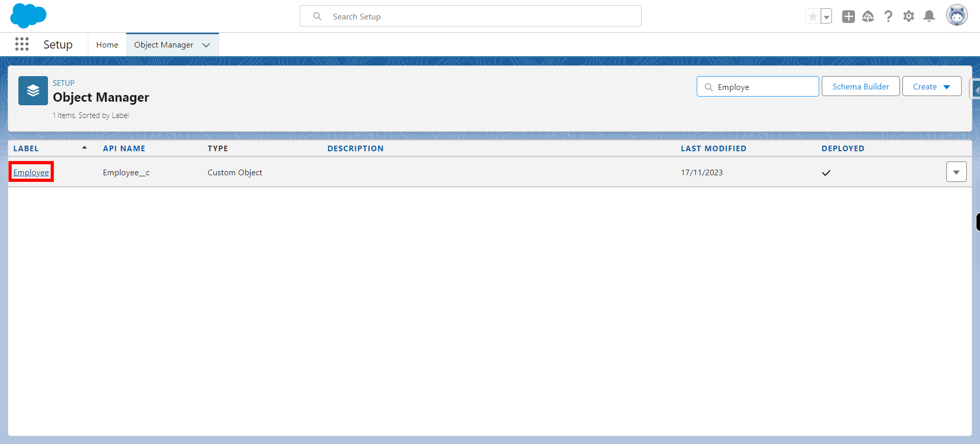Click the Employee__c API name cell
The image size is (980, 444).
pyautogui.click(x=126, y=173)
